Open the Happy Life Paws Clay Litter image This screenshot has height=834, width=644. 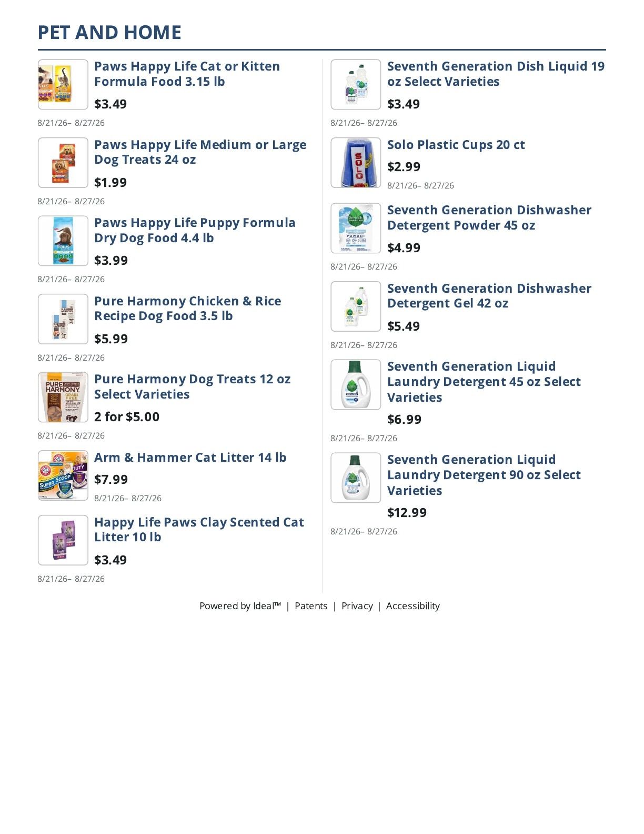(63, 540)
